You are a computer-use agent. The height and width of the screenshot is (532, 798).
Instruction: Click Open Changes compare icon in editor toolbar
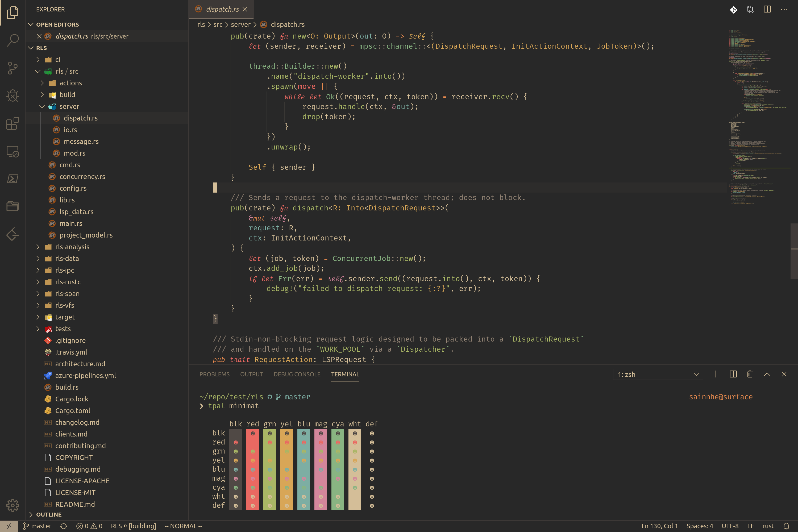(750, 10)
